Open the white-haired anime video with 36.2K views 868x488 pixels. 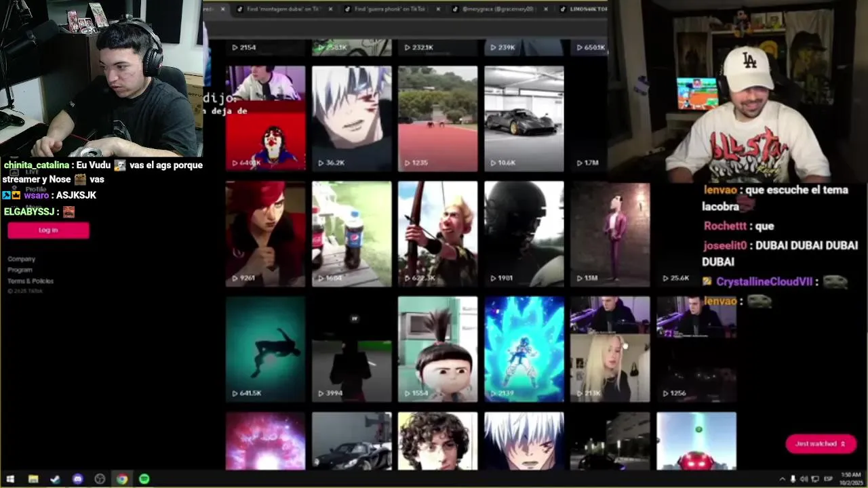(x=351, y=119)
